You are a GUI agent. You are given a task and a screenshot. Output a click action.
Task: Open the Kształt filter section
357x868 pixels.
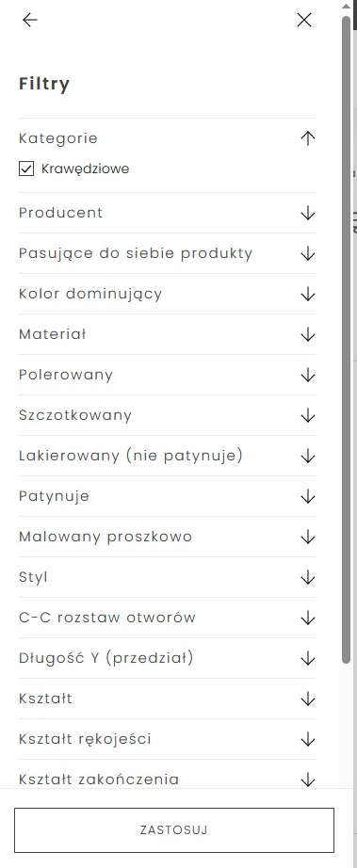click(x=167, y=699)
